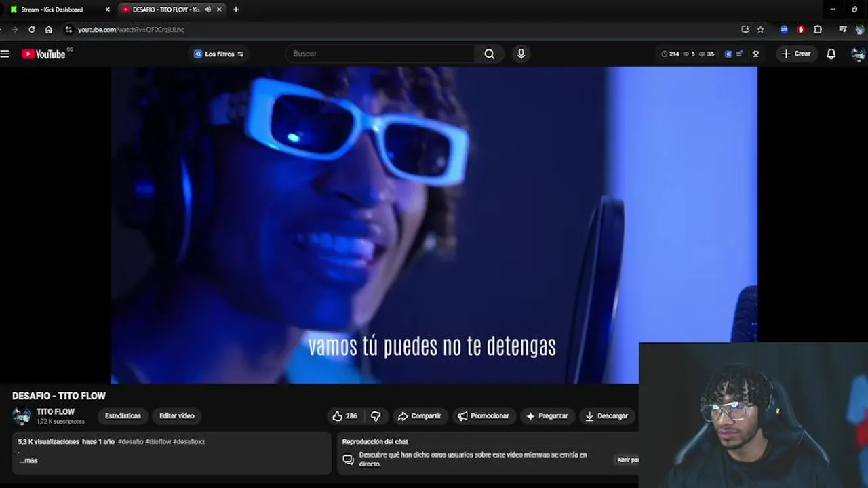Screen dimensions: 868x488
Task: Open the YouTube hamburger guide menu
Action: [x=5, y=54]
